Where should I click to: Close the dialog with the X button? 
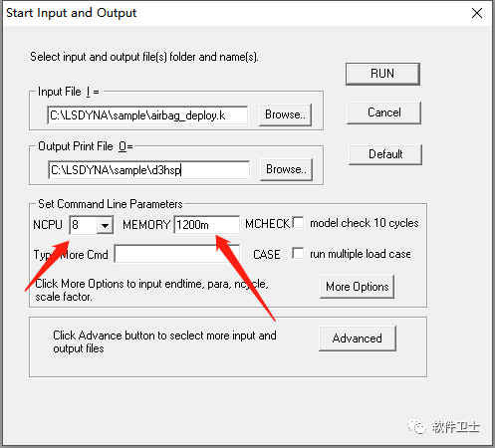pos(477,13)
